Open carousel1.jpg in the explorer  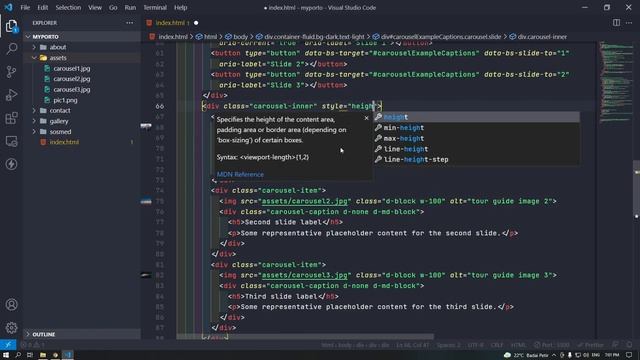[x=72, y=69]
